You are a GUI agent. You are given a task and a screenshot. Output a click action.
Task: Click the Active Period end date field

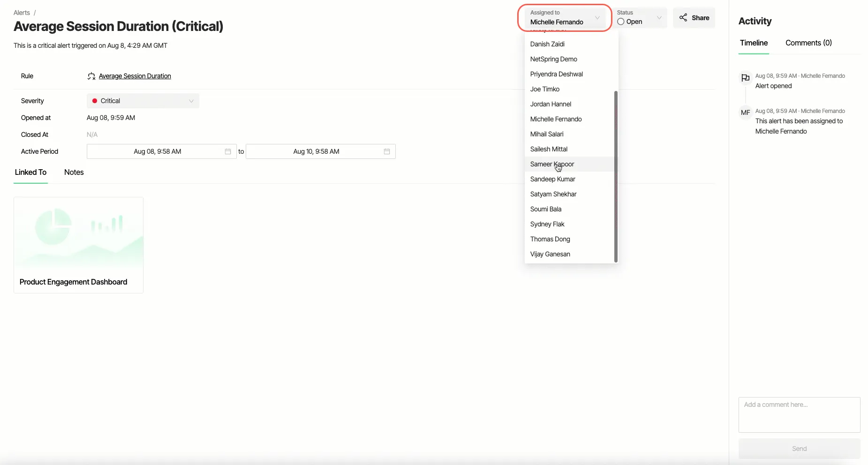click(320, 151)
